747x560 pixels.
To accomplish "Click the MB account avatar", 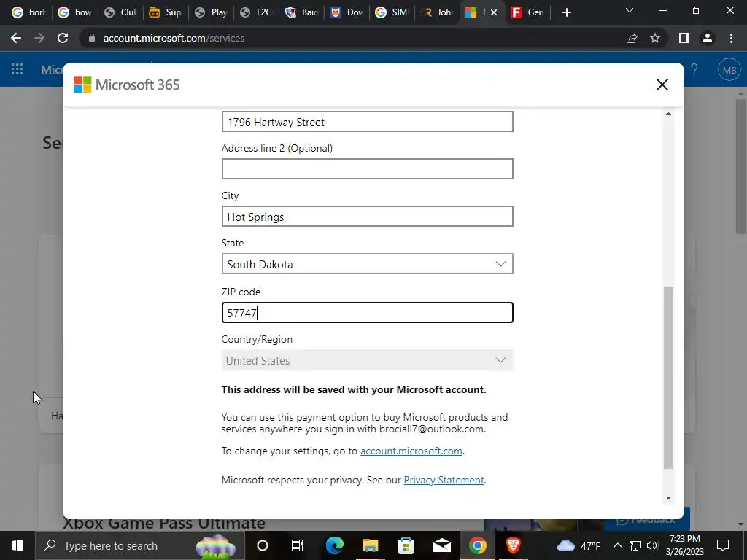I will (x=729, y=70).
